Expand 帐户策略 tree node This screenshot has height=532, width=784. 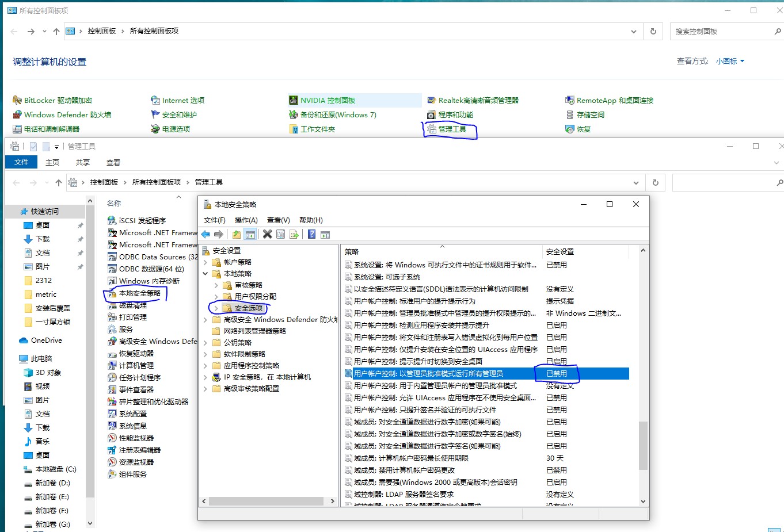click(205, 262)
